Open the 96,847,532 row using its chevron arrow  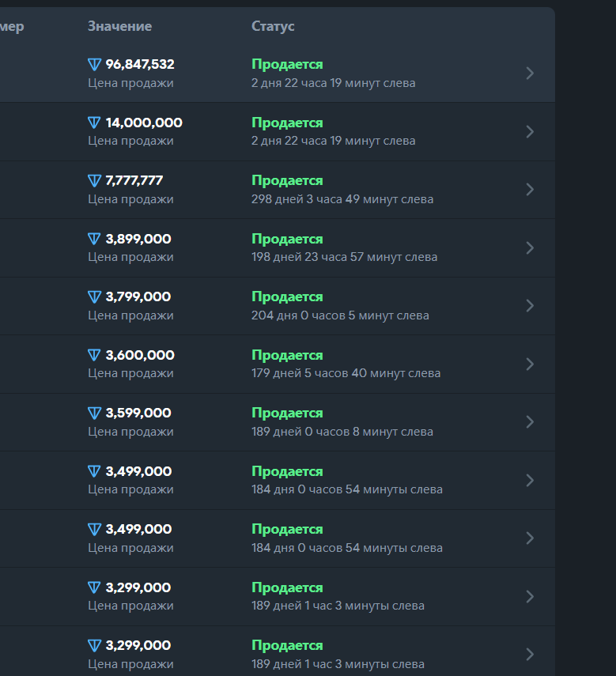[530, 74]
